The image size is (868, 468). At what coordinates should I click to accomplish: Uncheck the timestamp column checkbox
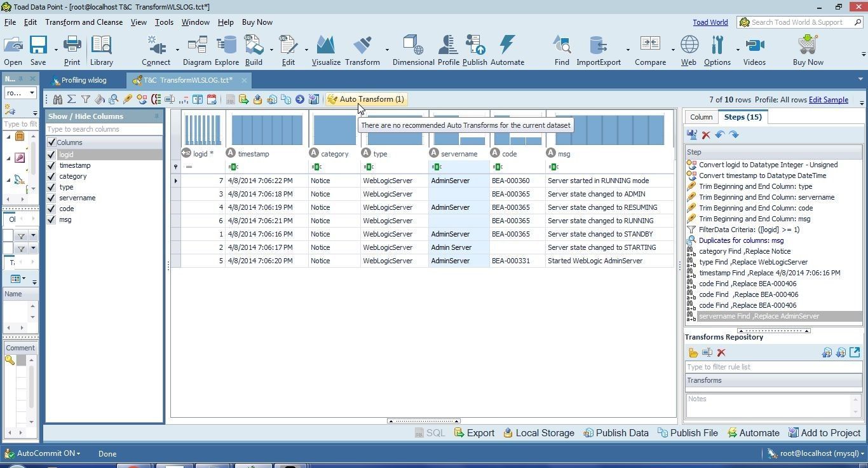pyautogui.click(x=51, y=165)
